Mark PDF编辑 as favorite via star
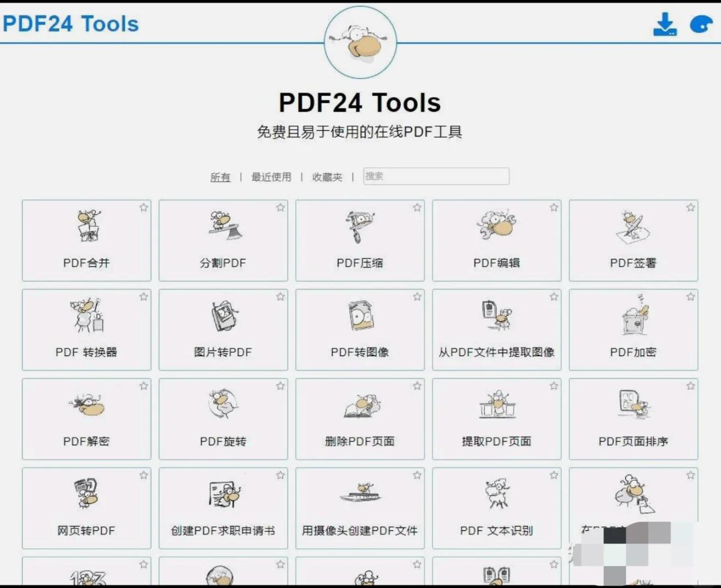 [554, 207]
